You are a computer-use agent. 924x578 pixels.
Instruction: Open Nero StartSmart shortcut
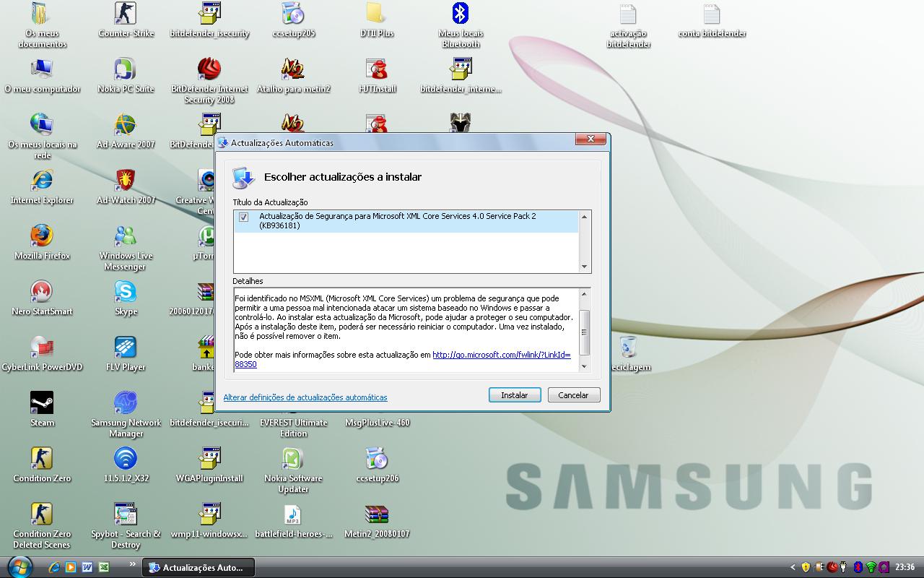point(42,298)
